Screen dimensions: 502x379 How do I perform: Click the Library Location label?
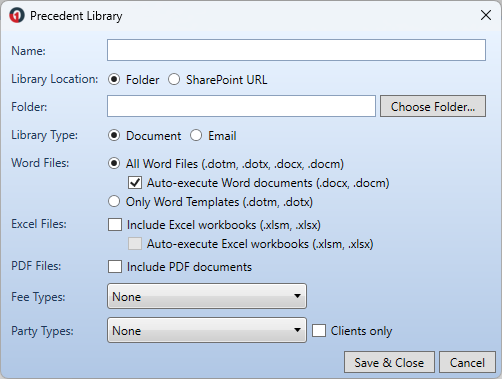55,79
